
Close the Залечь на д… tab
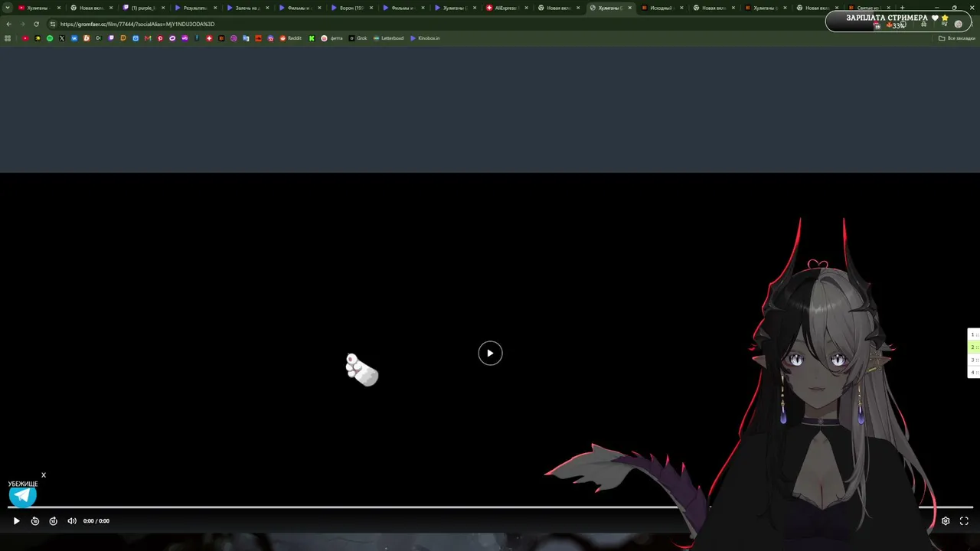(267, 8)
